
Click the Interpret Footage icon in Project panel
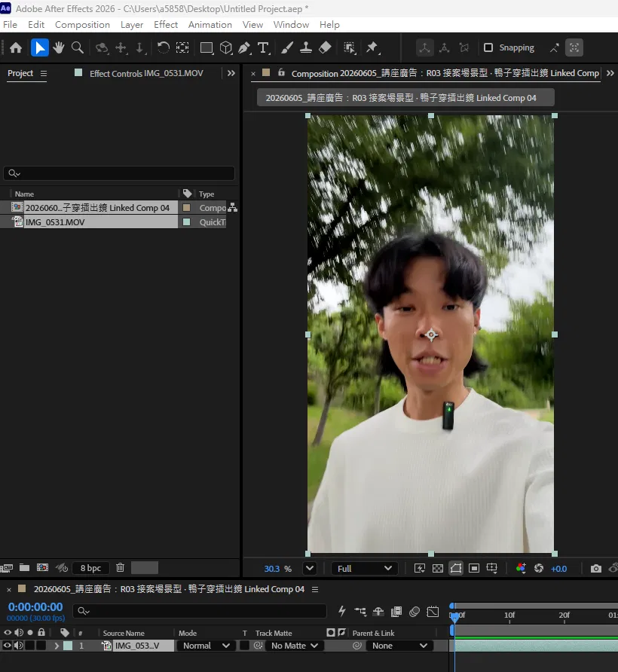[7, 568]
